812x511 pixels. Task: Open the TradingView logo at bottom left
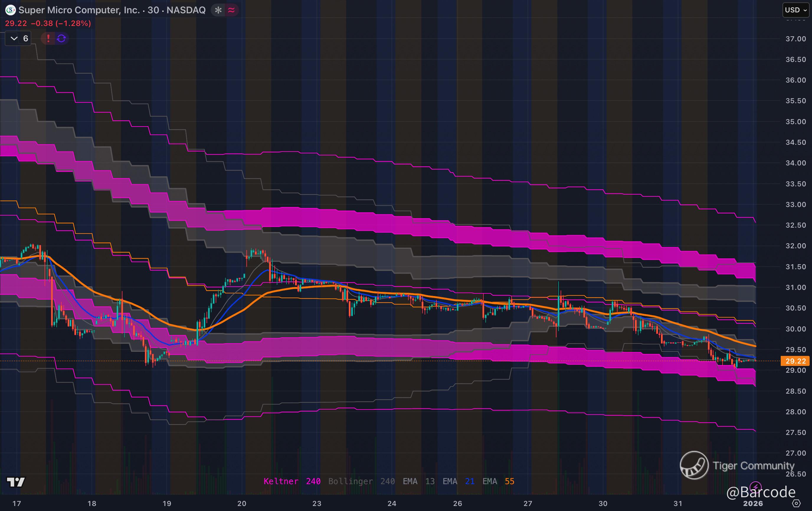click(16, 482)
